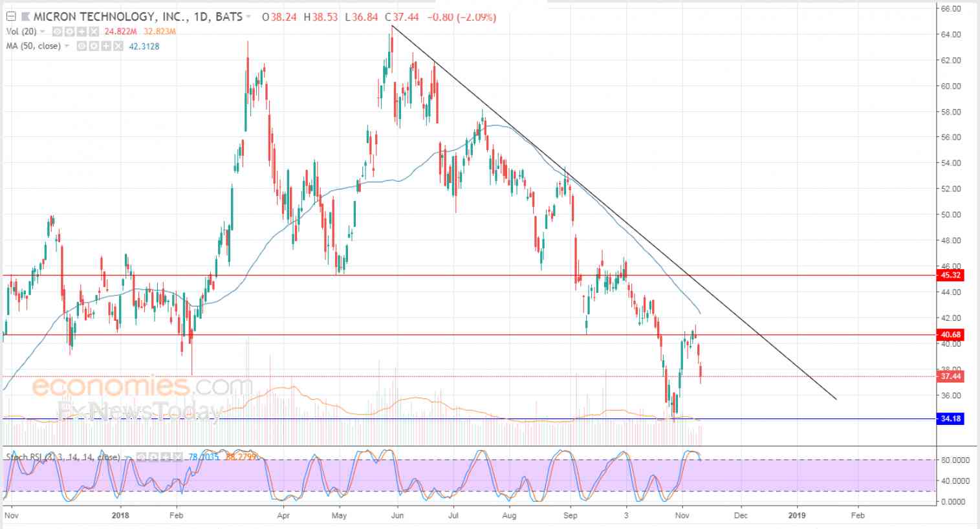980x529 pixels.
Task: Click the O38.24 open price value
Action: (x=279, y=17)
